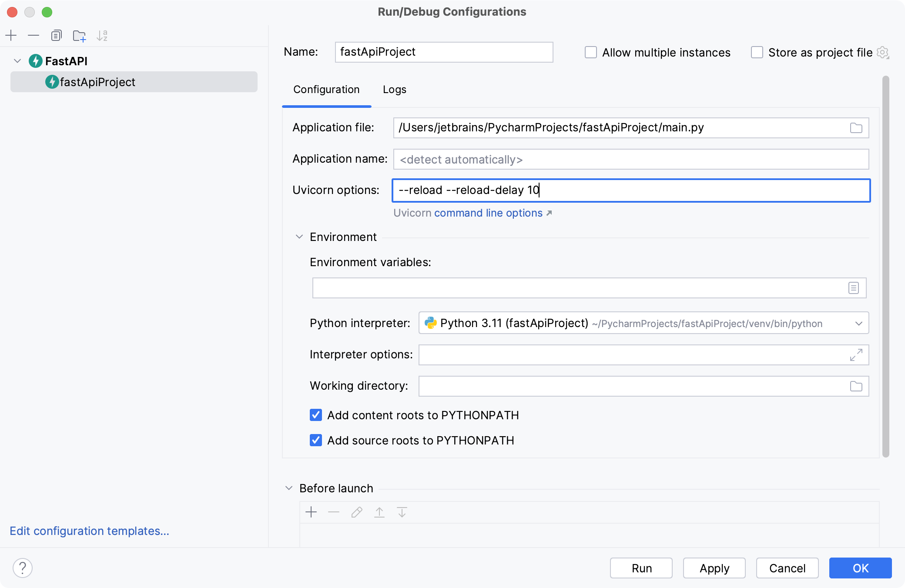The height and width of the screenshot is (588, 905).
Task: Enable Allow multiple instances
Action: tap(590, 53)
